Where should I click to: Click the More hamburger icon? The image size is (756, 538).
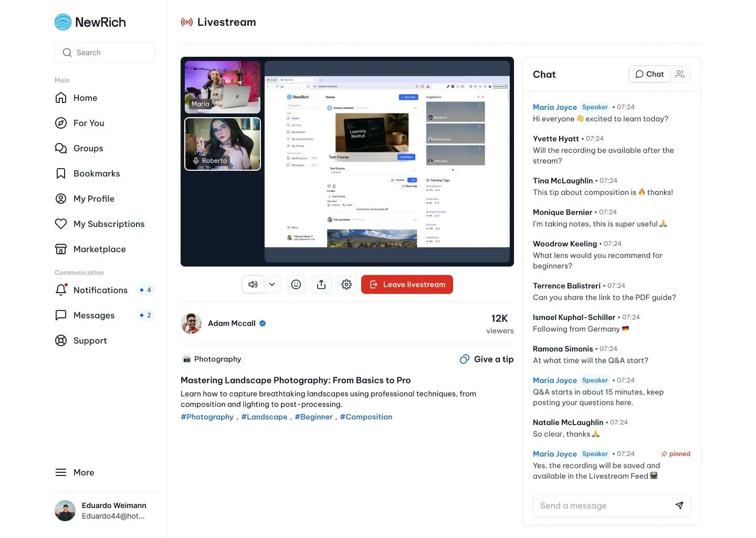coord(61,472)
